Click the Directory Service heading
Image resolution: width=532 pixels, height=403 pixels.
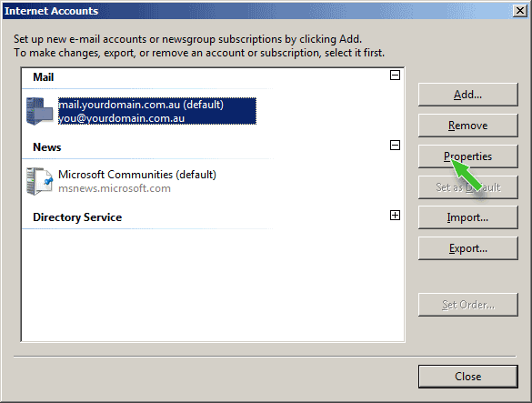(77, 217)
